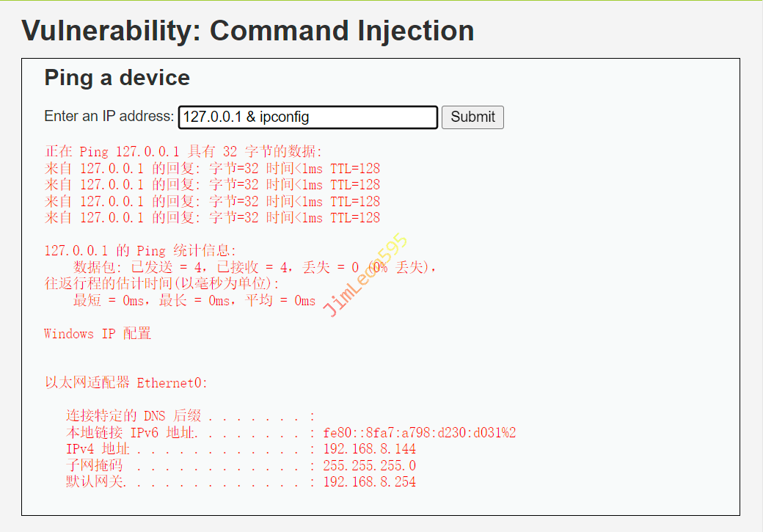Click the packets sent and received line
Image resolution: width=763 pixels, height=532 pixels.
[x=254, y=267]
